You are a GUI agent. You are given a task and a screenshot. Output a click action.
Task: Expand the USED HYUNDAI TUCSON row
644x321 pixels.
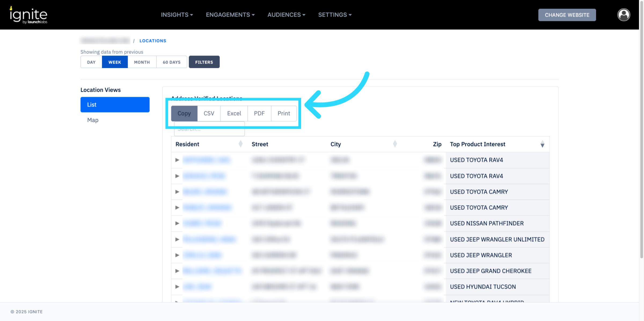pyautogui.click(x=177, y=286)
